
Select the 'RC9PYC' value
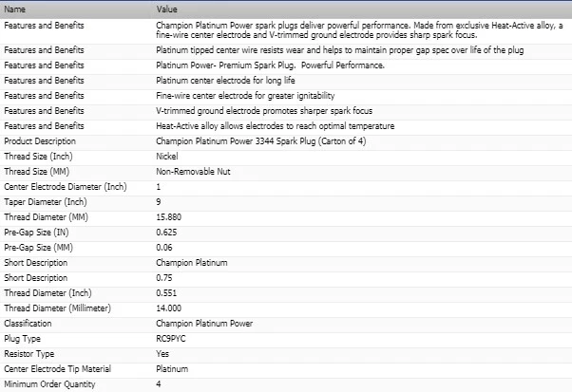pos(171,339)
